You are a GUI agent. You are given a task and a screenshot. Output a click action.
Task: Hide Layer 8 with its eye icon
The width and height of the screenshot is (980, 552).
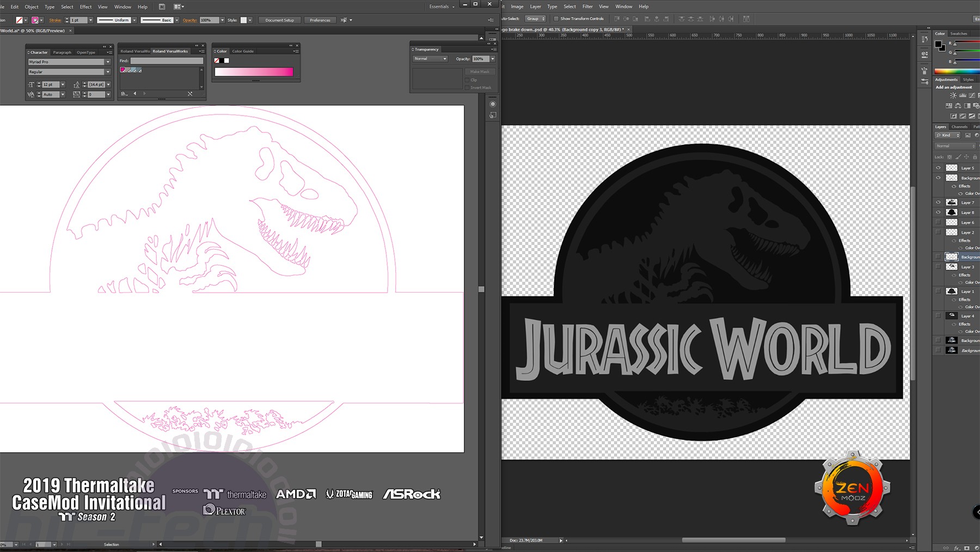pos(938,213)
